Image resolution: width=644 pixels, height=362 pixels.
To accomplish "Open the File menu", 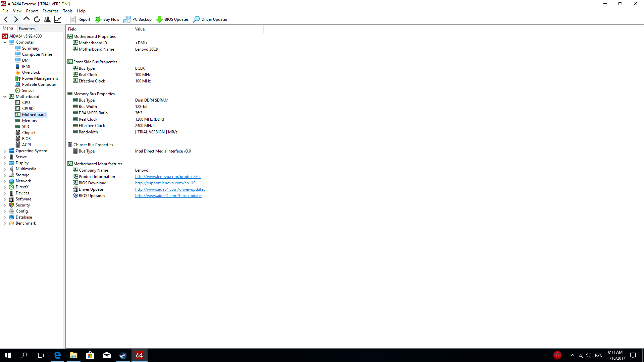I will 5,11.
